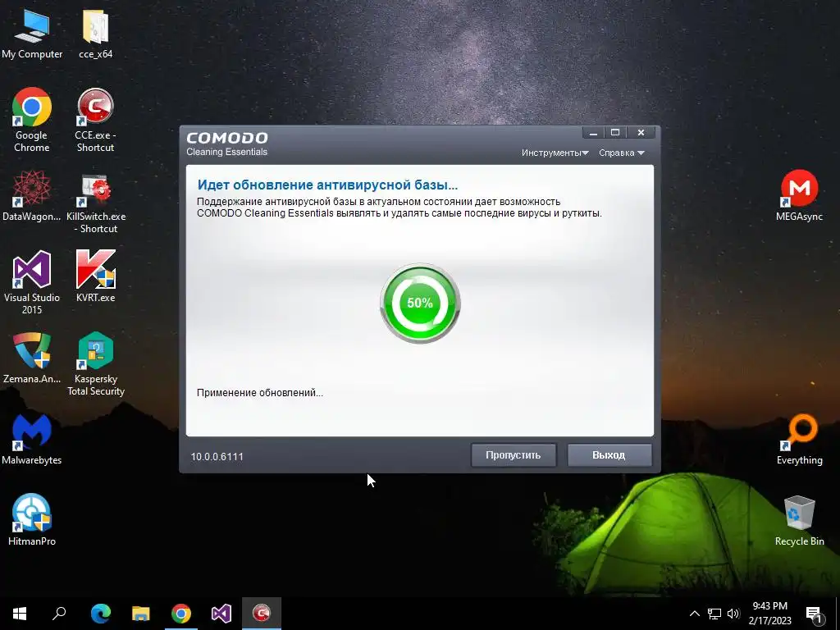Screen dimensions: 840x630
Task: Maximize the Comodo Cleaning Essentials window
Action: 615,133
